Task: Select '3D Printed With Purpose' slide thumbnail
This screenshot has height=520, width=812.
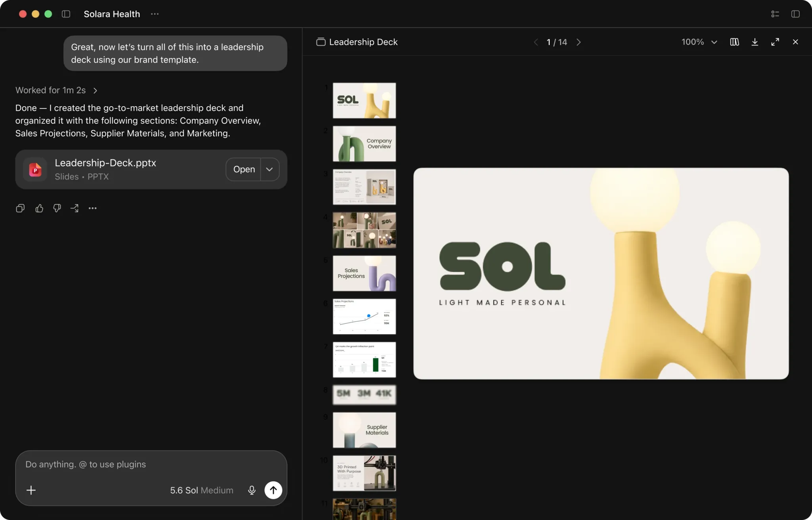Action: click(364, 473)
